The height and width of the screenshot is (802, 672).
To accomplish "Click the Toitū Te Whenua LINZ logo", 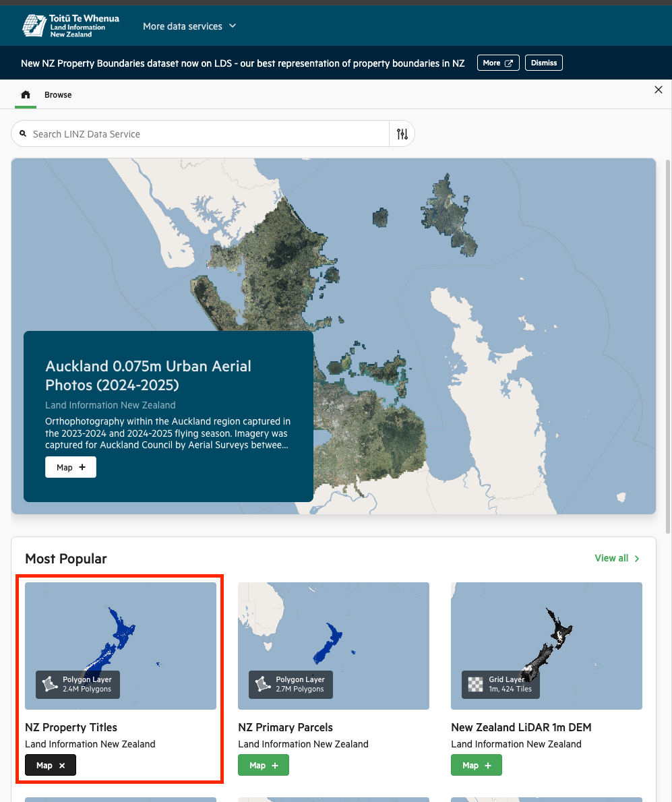I will [71, 26].
